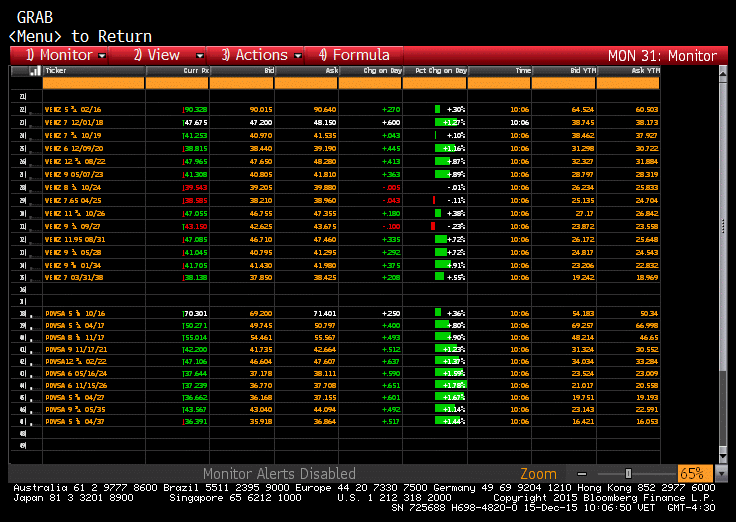
Task: Click the Zoom label
Action: pos(538,474)
